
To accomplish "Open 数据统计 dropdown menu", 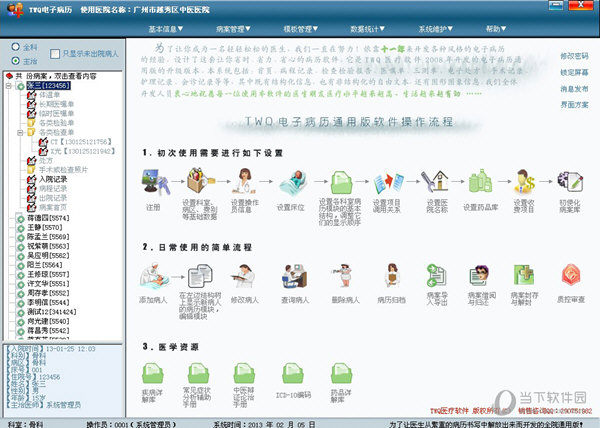I will 368,29.
